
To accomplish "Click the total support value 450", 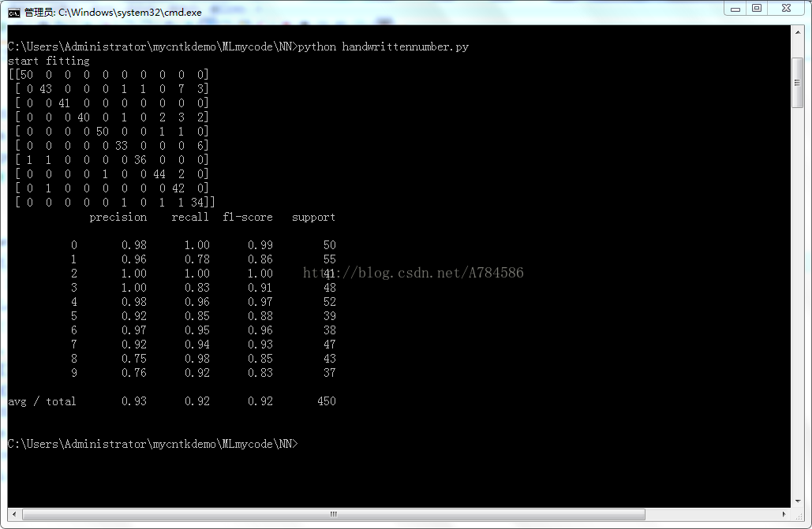I will (327, 401).
